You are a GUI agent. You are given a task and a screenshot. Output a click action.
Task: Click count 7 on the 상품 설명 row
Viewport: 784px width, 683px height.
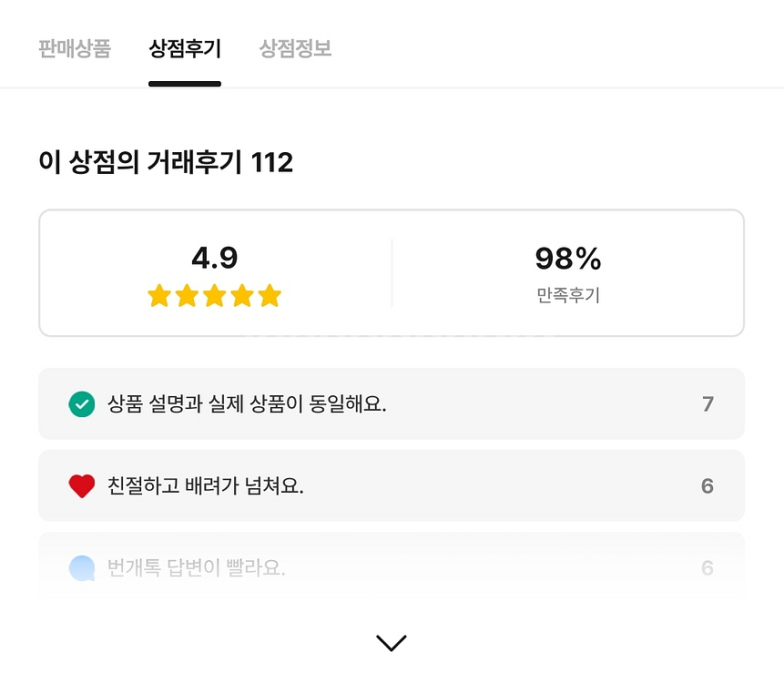tap(708, 404)
